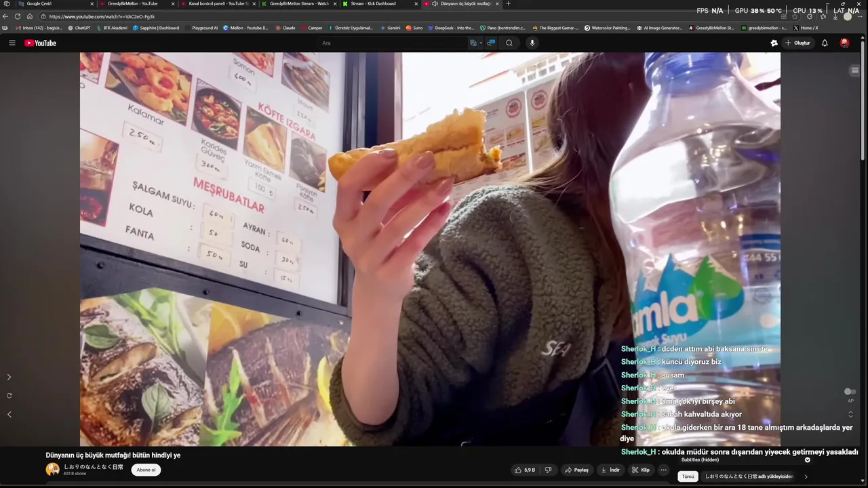The height and width of the screenshot is (488, 868).
Task: Select the Tümü filter chip
Action: [x=688, y=476]
